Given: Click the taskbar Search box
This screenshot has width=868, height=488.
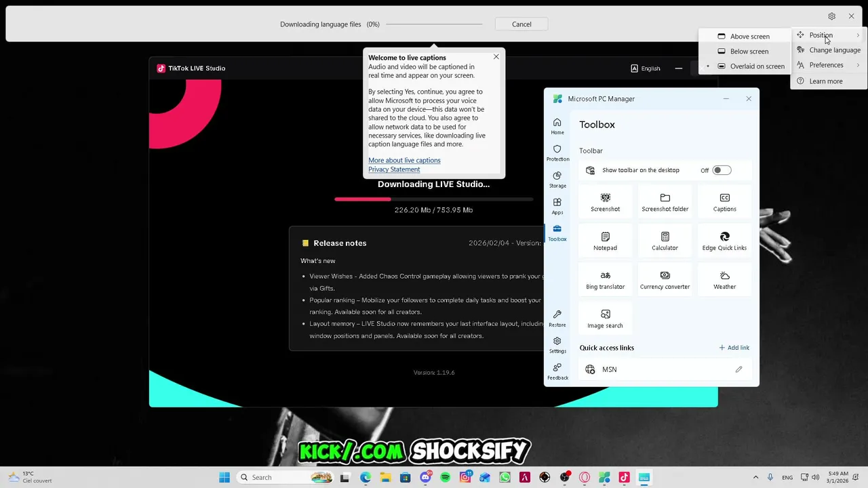Looking at the screenshot, I should (x=285, y=477).
